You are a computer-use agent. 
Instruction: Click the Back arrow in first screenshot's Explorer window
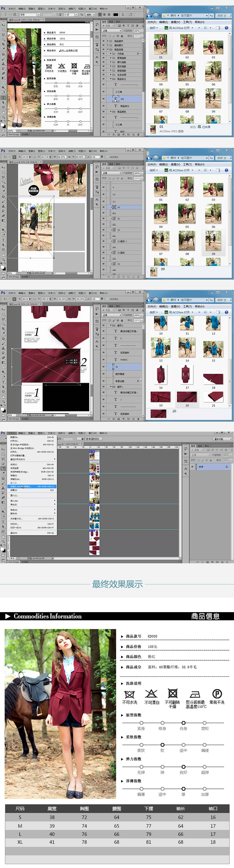(149, 15)
